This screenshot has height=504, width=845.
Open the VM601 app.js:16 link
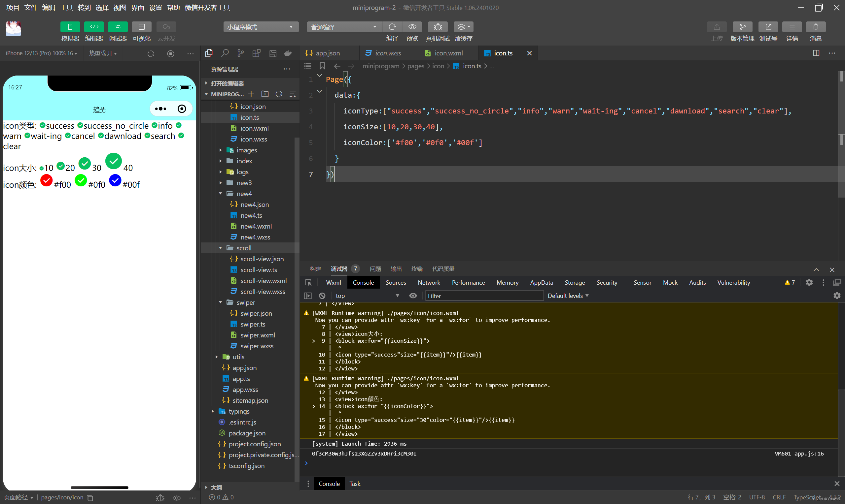(799, 454)
